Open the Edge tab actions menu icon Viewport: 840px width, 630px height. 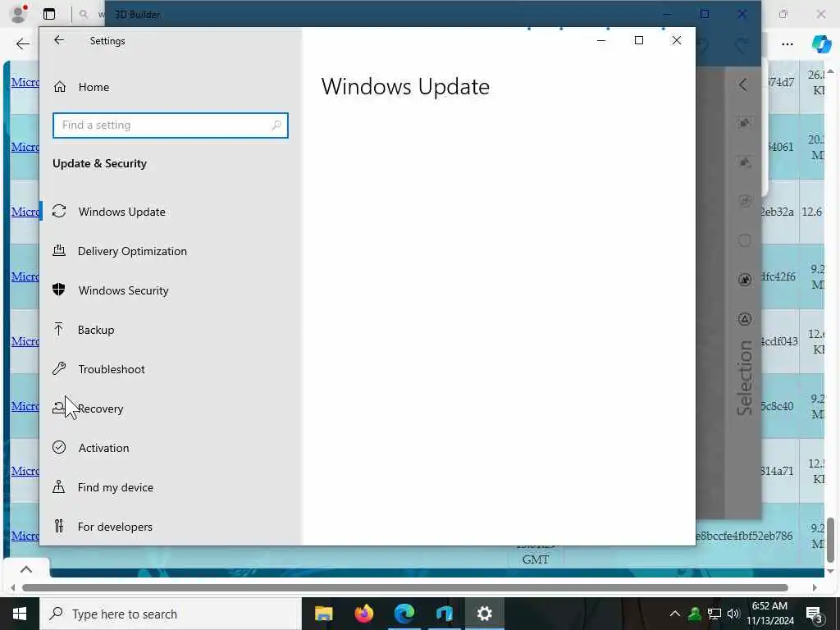click(49, 14)
